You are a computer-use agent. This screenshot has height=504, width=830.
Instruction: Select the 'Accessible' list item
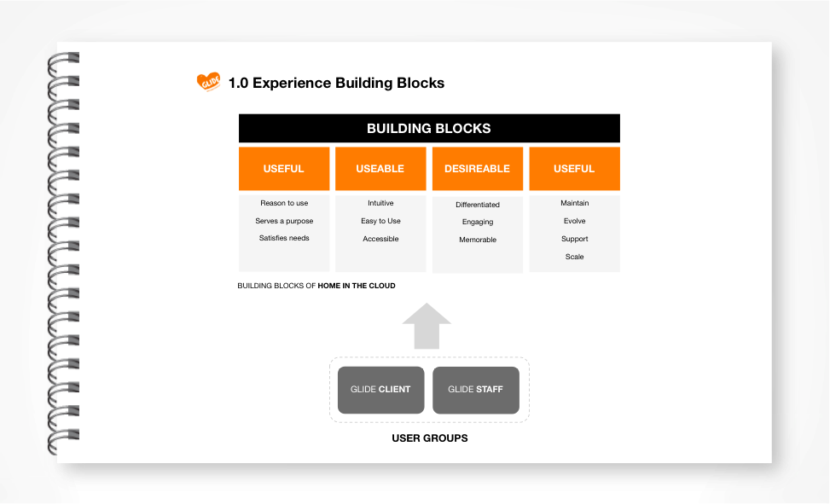pos(380,239)
